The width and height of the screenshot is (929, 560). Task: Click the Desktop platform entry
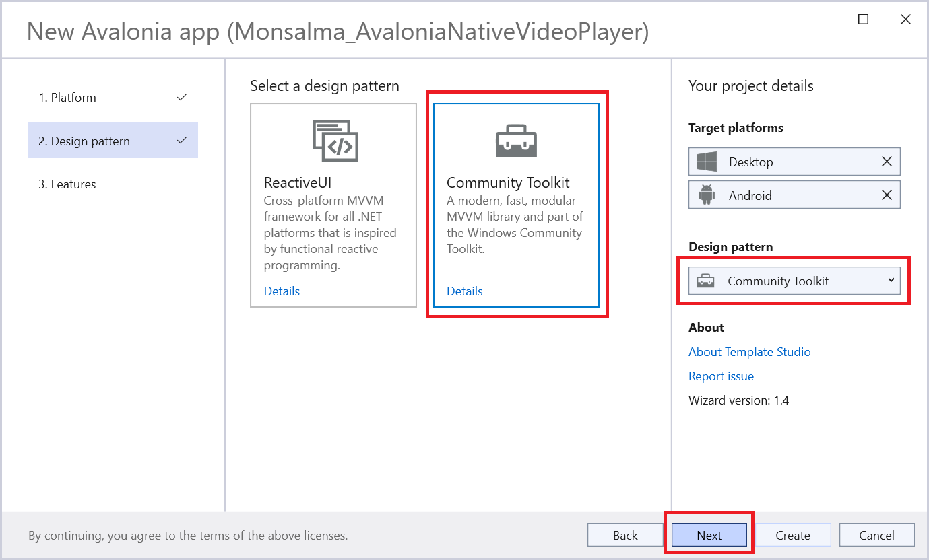794,162
